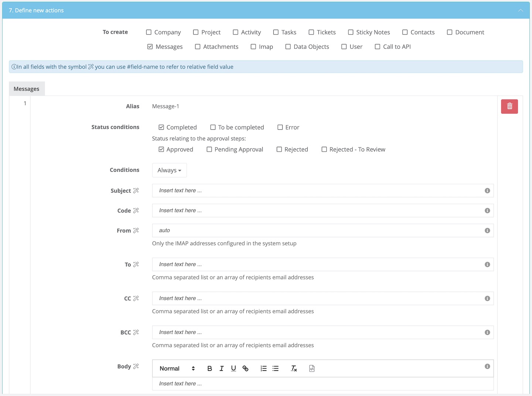Click the info icon beside the BCC field

pyautogui.click(x=487, y=332)
